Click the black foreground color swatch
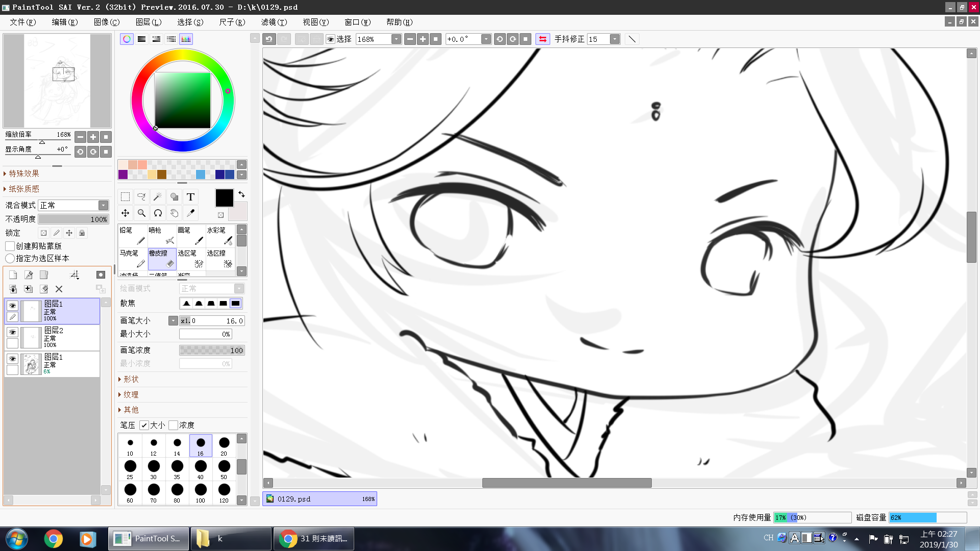Screen dimensions: 980x551 click(x=224, y=198)
